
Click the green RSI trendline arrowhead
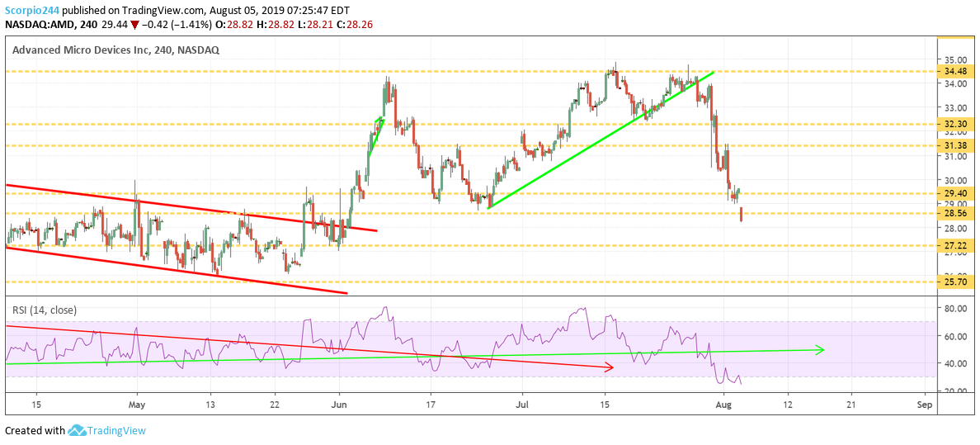click(819, 349)
